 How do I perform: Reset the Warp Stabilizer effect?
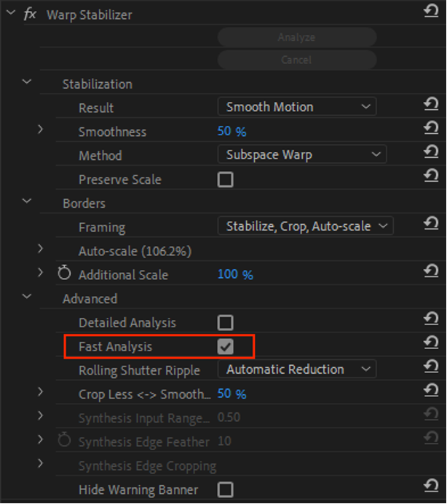coord(431,11)
